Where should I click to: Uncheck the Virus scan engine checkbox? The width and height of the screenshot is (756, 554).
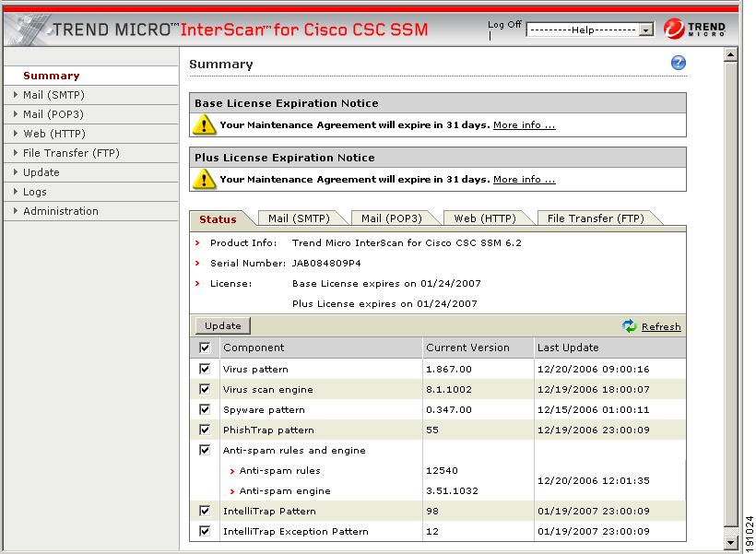coord(205,389)
